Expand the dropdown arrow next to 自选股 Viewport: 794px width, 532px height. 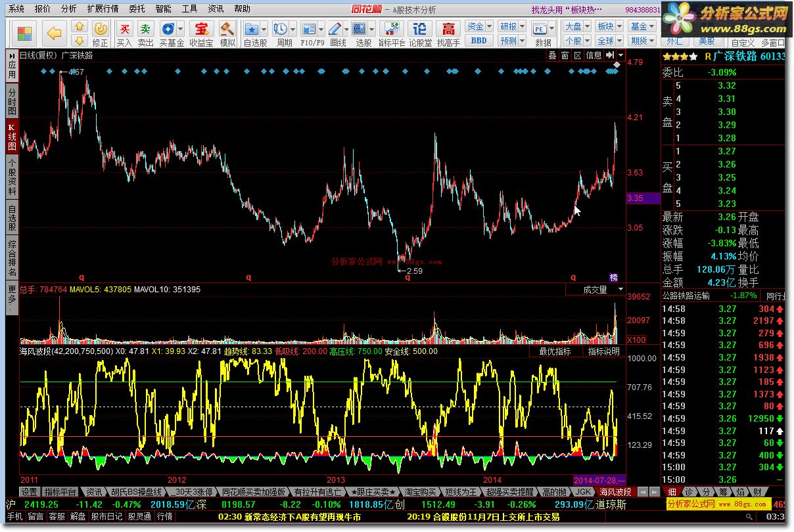[x=264, y=29]
